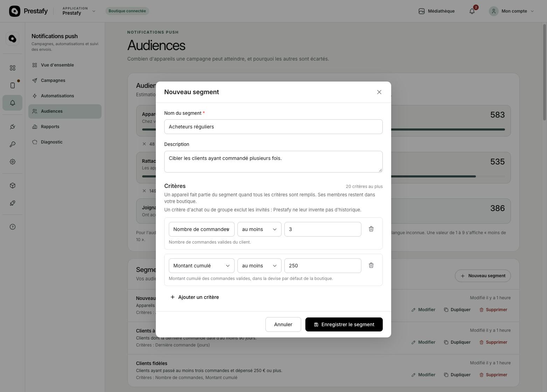This screenshot has height=392, width=547.
Task: Open the Montant cumulé criterion dropdown
Action: (x=202, y=266)
